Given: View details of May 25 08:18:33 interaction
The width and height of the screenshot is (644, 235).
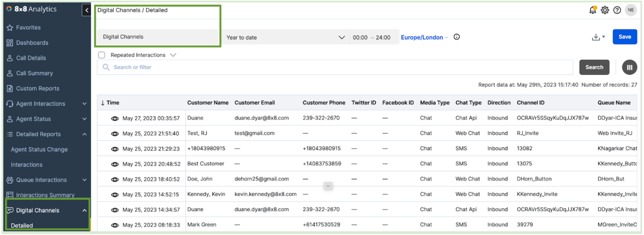Looking at the screenshot, I should 115,225.
